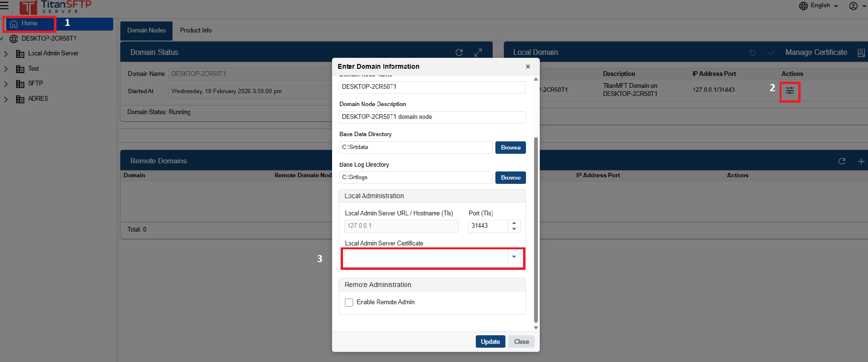Open Local Admin Server Certificate dropdown

(514, 257)
